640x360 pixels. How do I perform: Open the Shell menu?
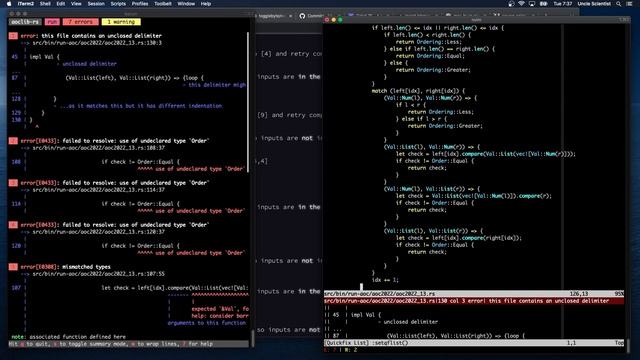pyautogui.click(x=45, y=4)
